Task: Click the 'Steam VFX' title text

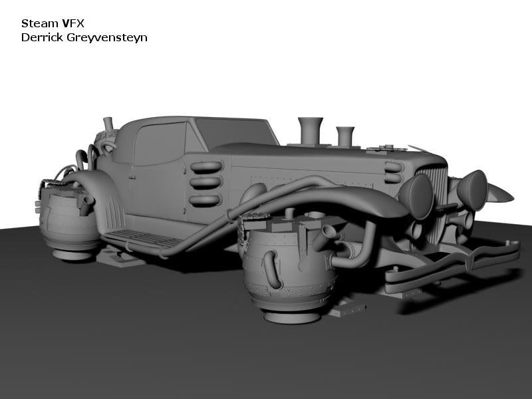Action: coord(49,23)
